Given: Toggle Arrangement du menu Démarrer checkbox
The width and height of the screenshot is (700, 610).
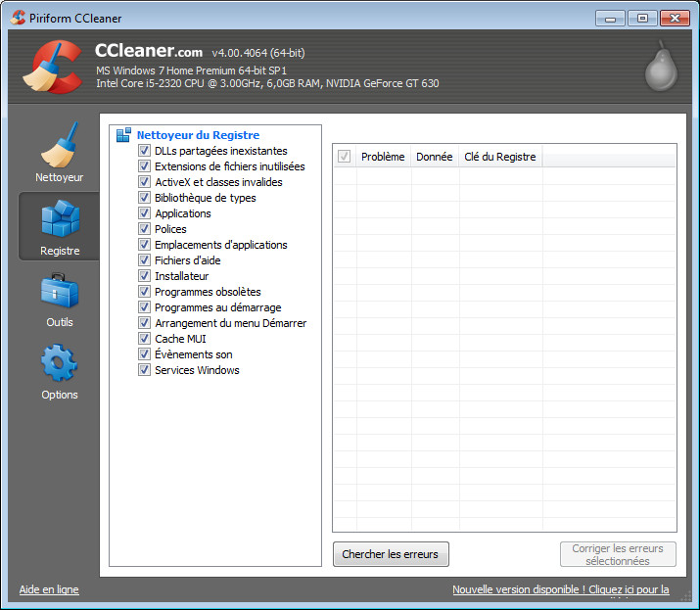Looking at the screenshot, I should coord(144,323).
